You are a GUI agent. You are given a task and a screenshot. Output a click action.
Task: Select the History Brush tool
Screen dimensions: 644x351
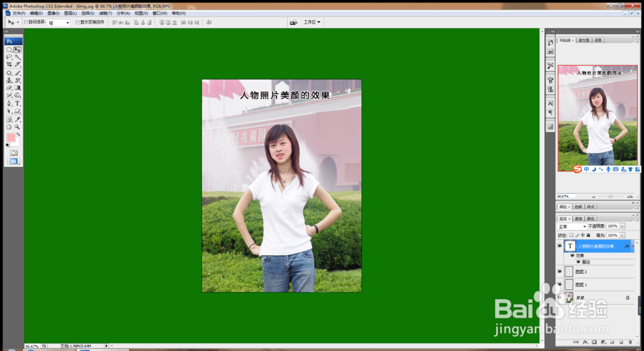(x=17, y=81)
